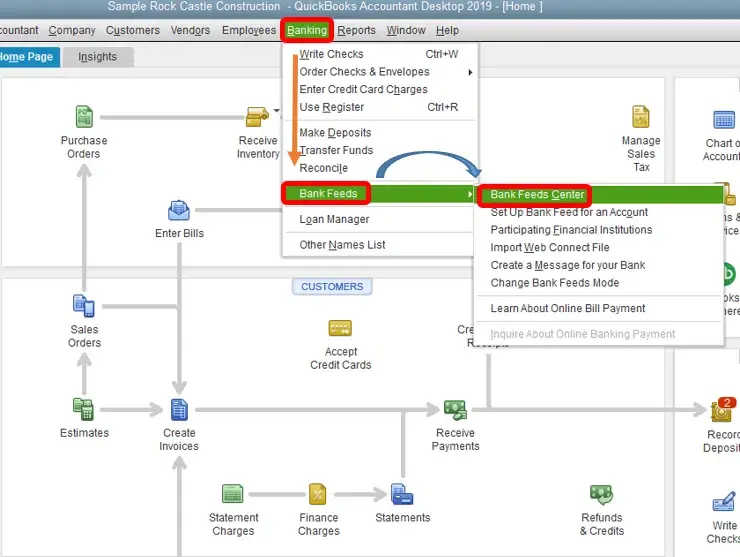Open the Reports menu

coord(356,31)
